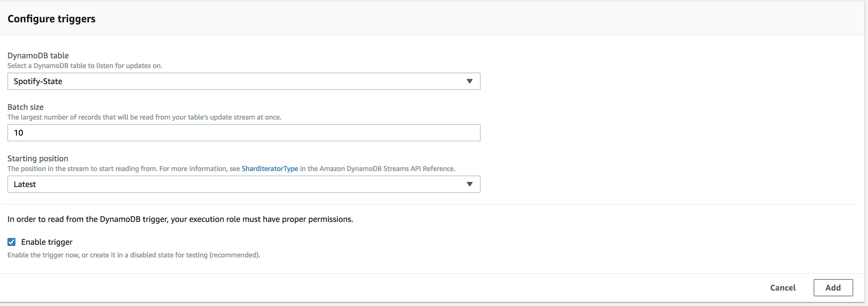This screenshot has height=306, width=868.
Task: Click the 'largest number of records' description
Action: tap(144, 117)
